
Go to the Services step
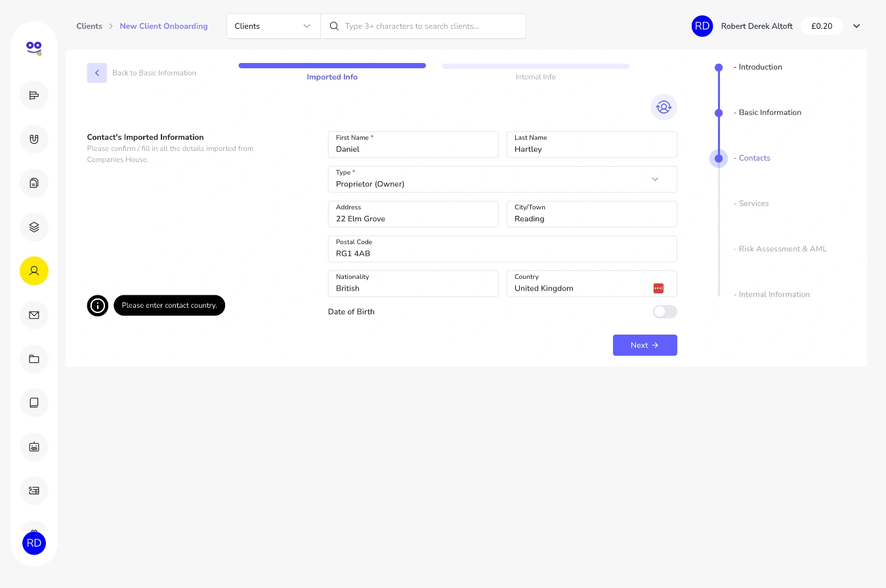pos(751,203)
